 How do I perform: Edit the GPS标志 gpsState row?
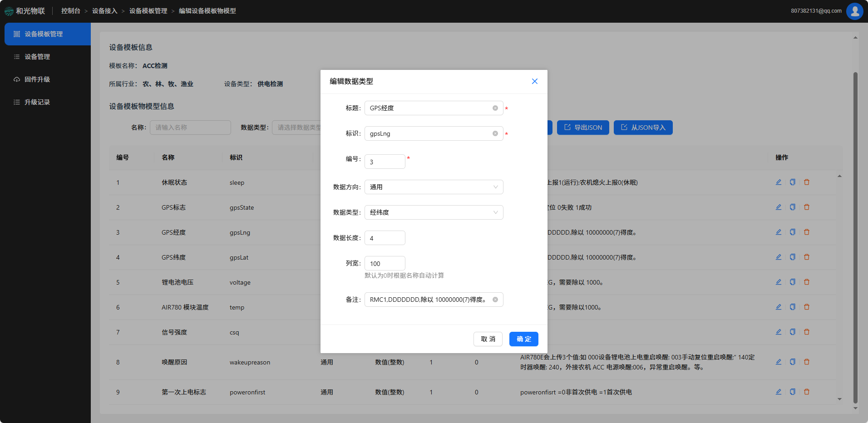(779, 207)
